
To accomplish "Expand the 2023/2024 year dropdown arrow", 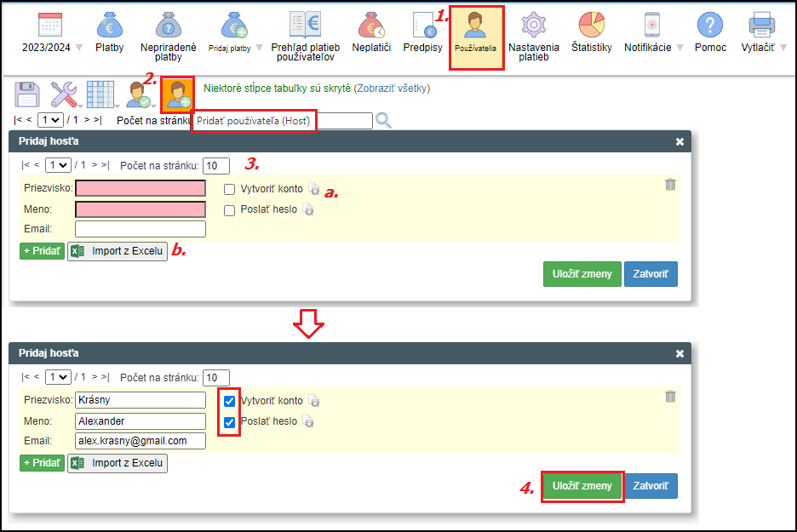I will pyautogui.click(x=79, y=48).
